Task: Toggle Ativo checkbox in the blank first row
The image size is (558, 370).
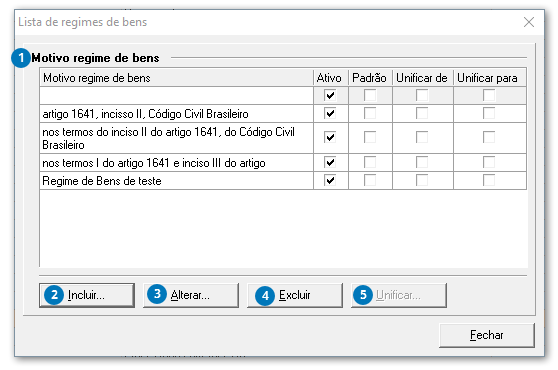Action: pos(330,95)
